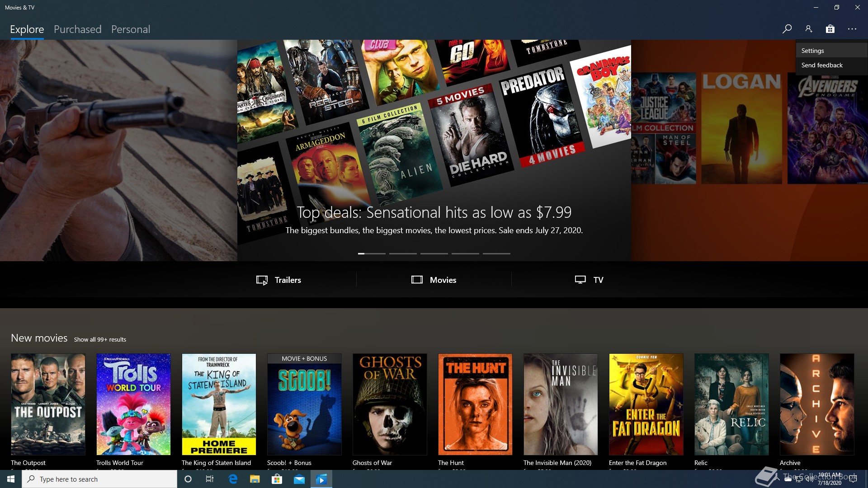Switch to the Personal tab

point(131,29)
